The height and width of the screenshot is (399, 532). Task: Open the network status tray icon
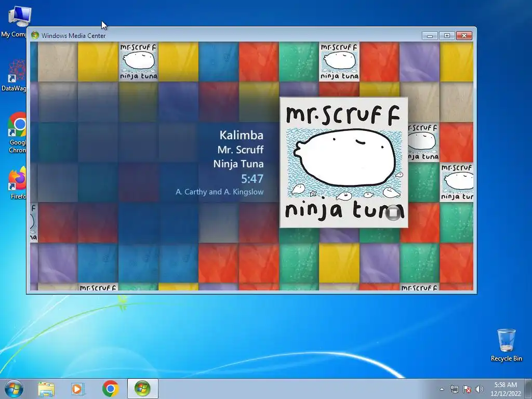click(x=454, y=389)
